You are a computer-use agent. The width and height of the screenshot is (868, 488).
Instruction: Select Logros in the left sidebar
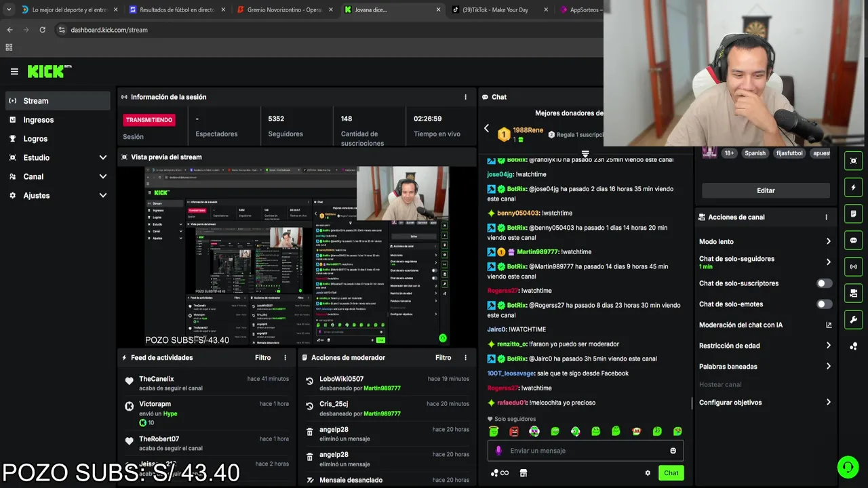[58, 139]
